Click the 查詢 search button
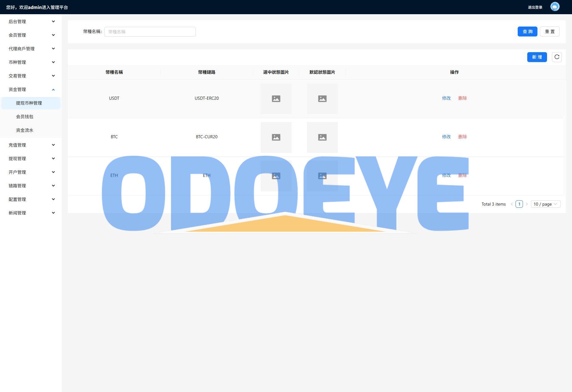The image size is (572, 392). pyautogui.click(x=527, y=31)
